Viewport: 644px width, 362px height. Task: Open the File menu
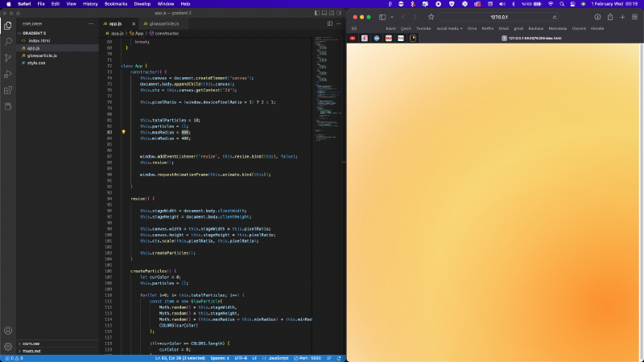(x=41, y=4)
